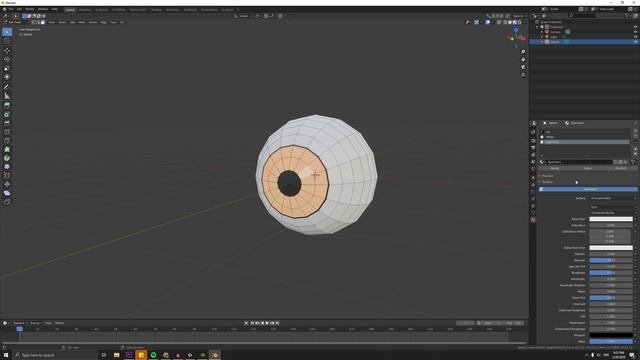640x360 pixels.
Task: Click the viewport pan hand icon
Action: [523, 60]
